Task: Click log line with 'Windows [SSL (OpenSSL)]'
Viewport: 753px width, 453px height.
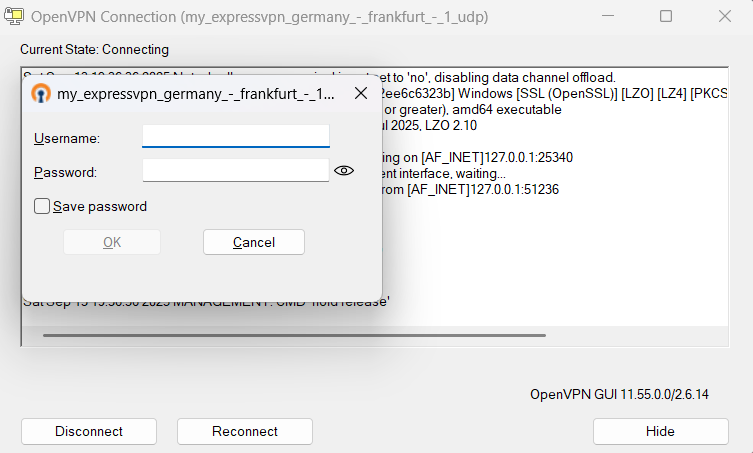Action: (x=555, y=93)
